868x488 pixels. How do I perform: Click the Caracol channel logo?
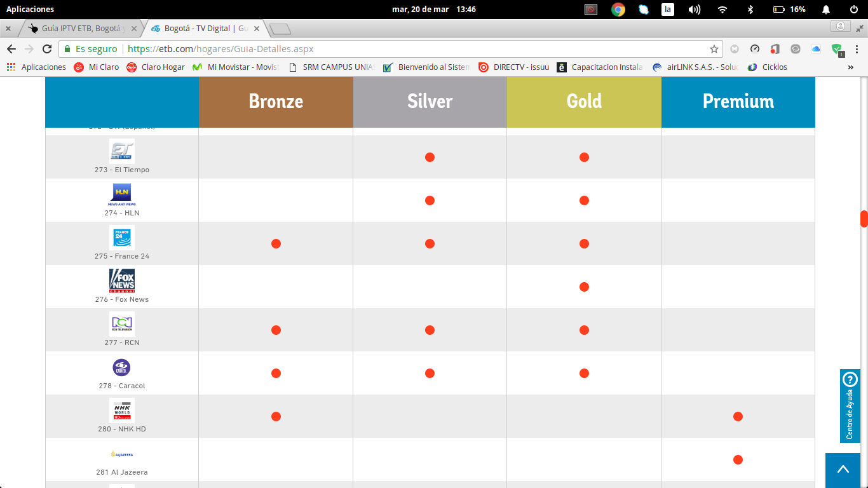click(x=121, y=367)
